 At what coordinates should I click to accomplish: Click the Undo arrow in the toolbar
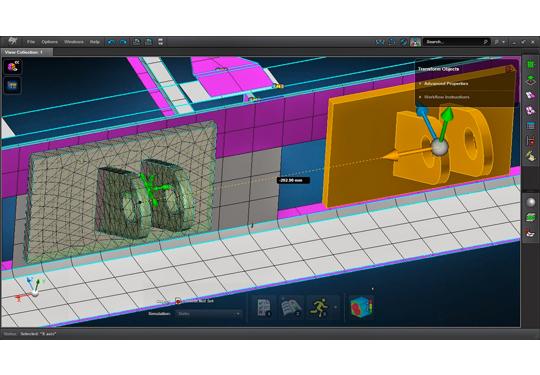[111, 42]
